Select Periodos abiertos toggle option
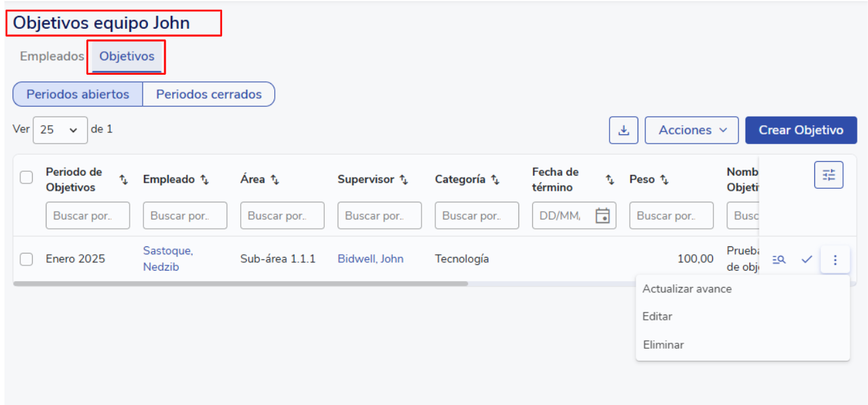This screenshot has height=405, width=868. (78, 94)
